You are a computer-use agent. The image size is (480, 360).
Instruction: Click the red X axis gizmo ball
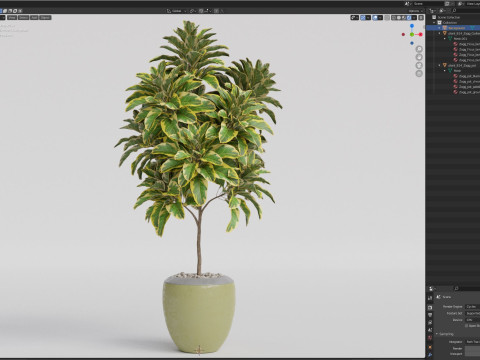421,34
